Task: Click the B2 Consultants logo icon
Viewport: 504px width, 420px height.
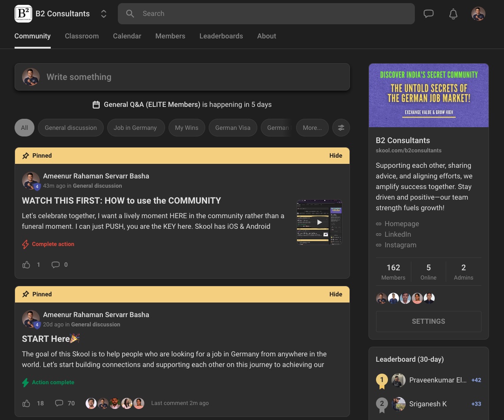Action: [x=23, y=14]
